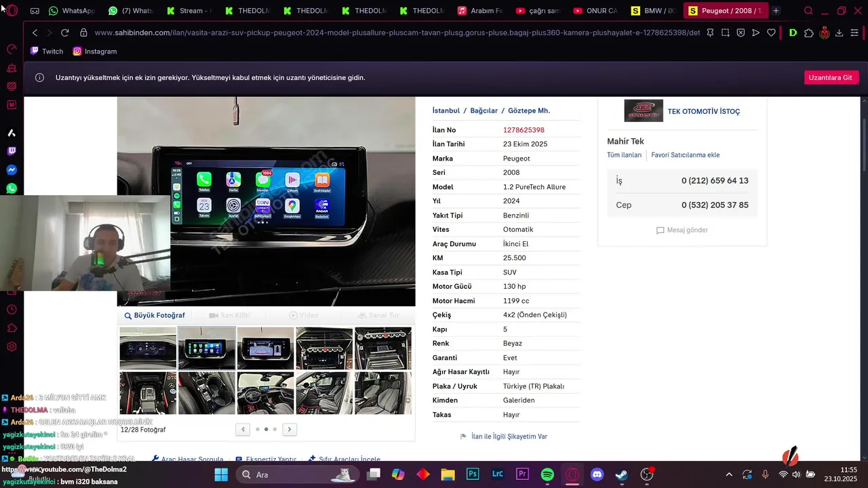Click the green D extension icon
This screenshot has width=868, height=488.
(793, 33)
